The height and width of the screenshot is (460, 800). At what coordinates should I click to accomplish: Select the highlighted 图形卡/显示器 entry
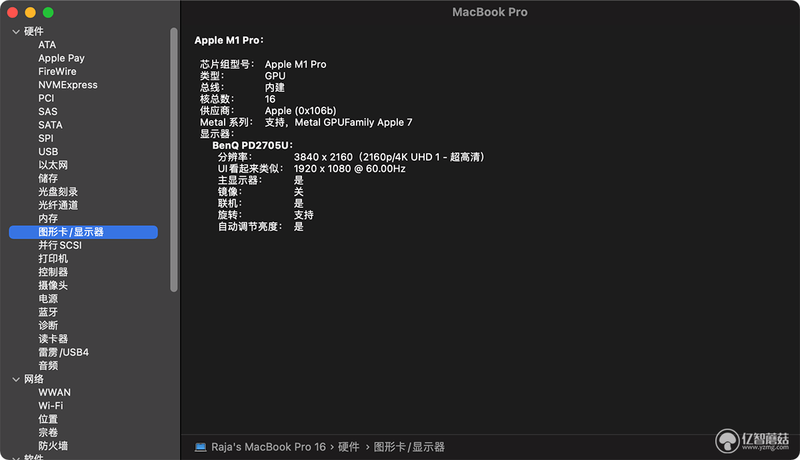coord(83,232)
